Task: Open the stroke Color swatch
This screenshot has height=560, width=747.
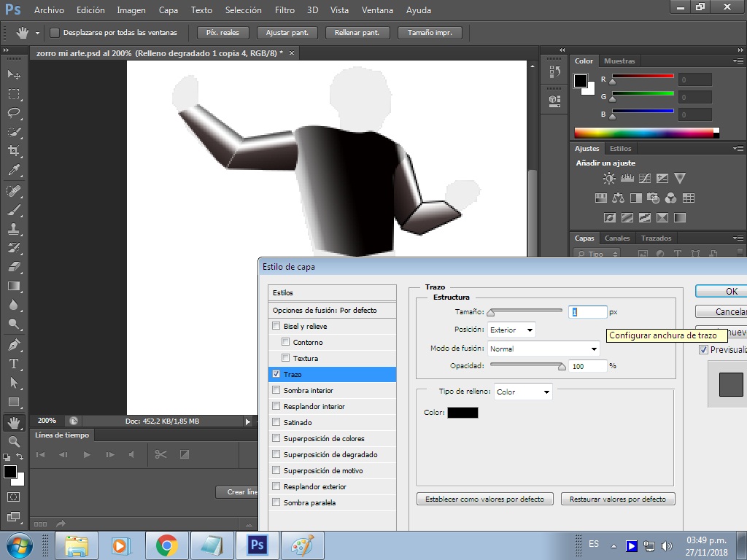Action: [x=462, y=413]
